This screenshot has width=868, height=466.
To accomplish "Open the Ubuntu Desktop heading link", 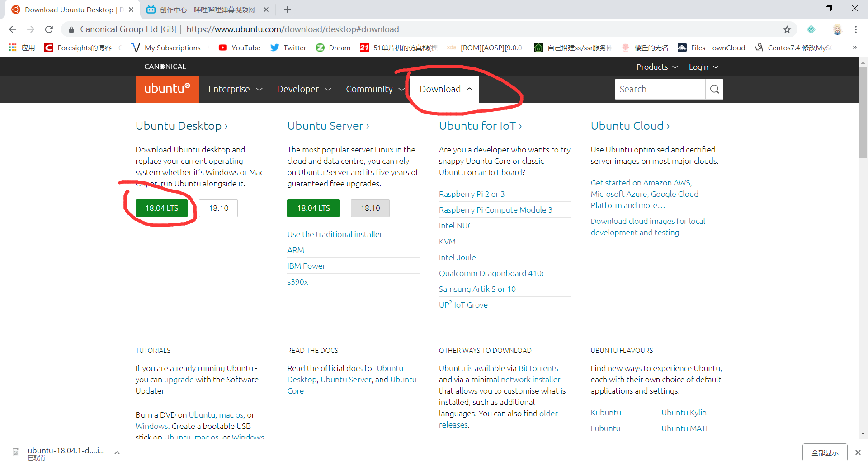I will click(x=181, y=126).
